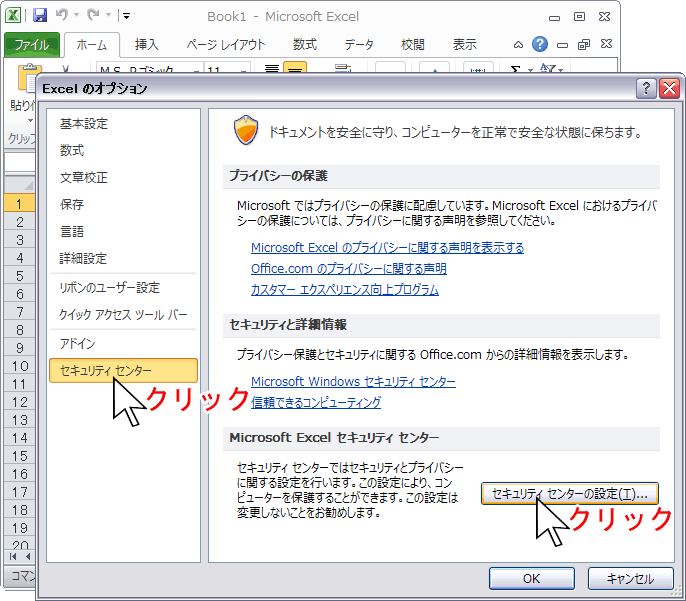Image resolution: width=686 pixels, height=601 pixels.
Task: Open the ページ レイアウト ribbon tab
Action: (x=225, y=45)
